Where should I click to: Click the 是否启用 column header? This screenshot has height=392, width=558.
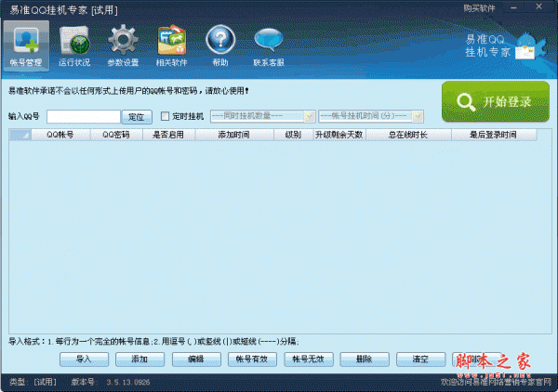click(168, 135)
